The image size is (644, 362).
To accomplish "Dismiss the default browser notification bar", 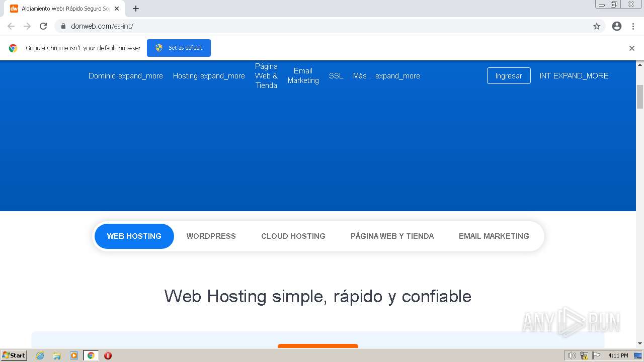I will click(x=632, y=48).
